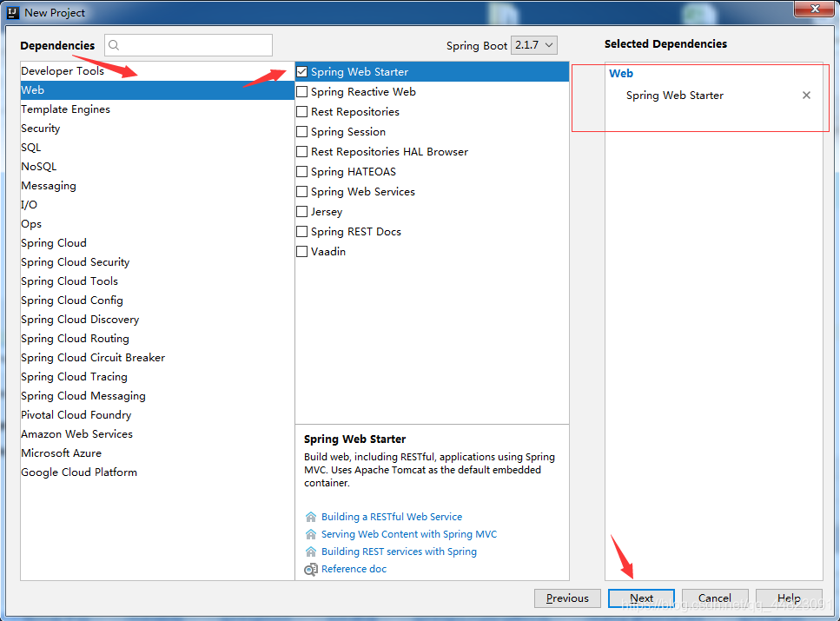Open Help for the dialog
The width and height of the screenshot is (840, 621).
click(x=789, y=598)
